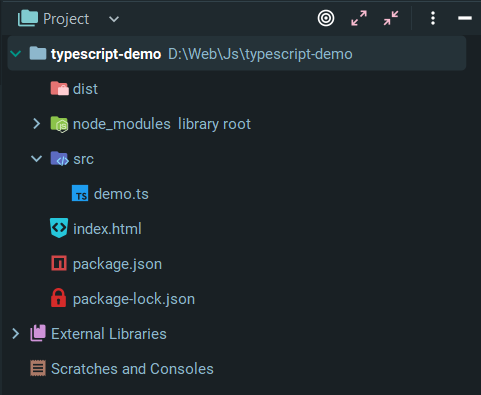Hide the Project tool window
481x395 pixels.
465,18
